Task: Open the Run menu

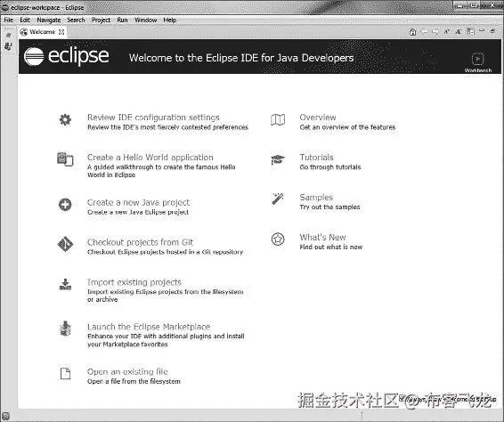Action: [122, 20]
